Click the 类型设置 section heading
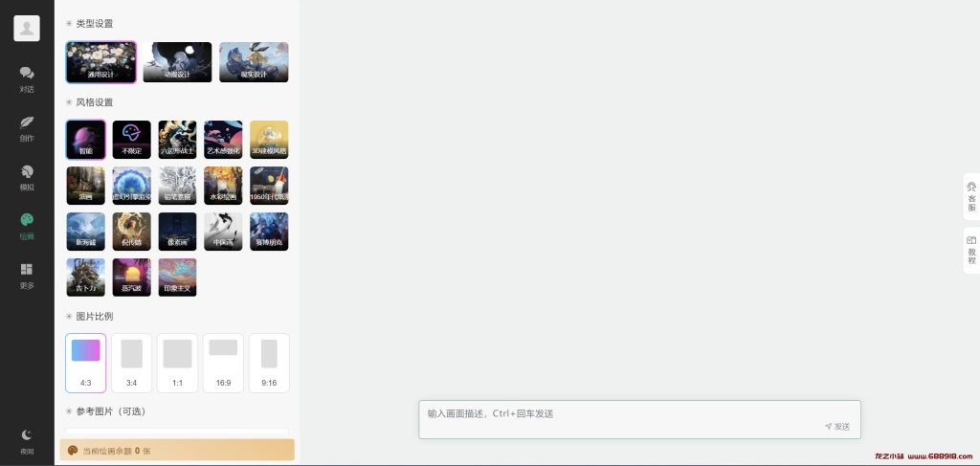The width and height of the screenshot is (980, 466). click(x=95, y=24)
